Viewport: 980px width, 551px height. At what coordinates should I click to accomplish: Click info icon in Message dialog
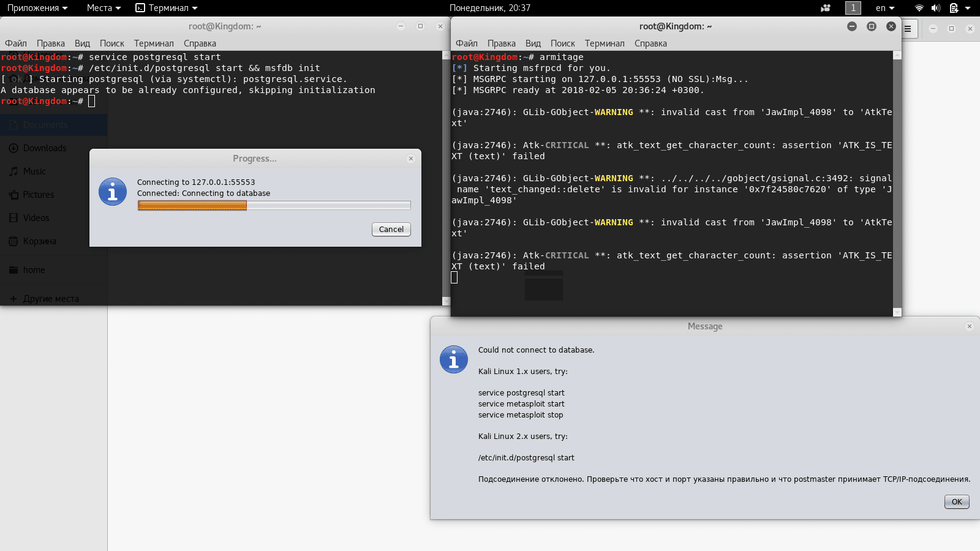454,360
